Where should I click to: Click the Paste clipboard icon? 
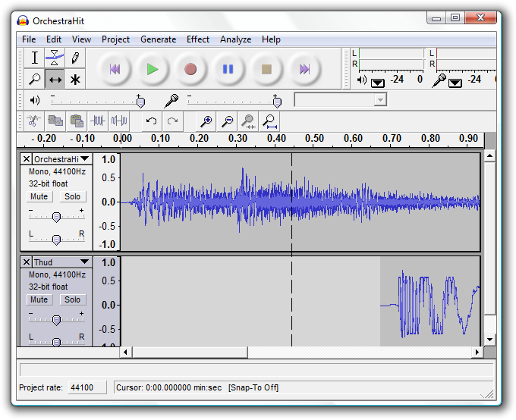77,121
